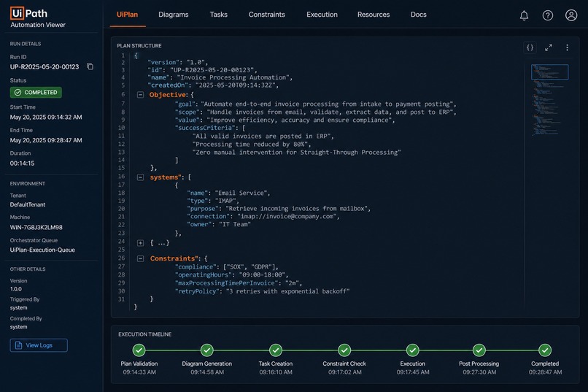
Task: Click the "operatingHours" line
Action: click(231, 274)
